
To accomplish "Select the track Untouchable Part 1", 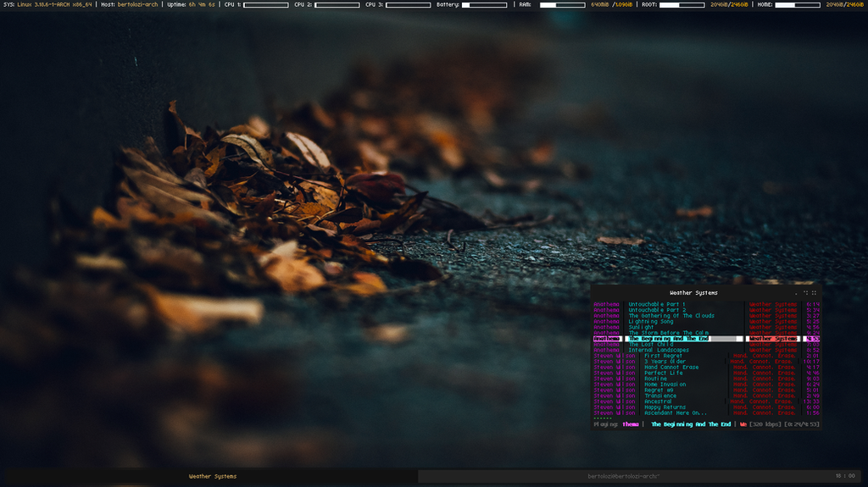I will pyautogui.click(x=657, y=304).
